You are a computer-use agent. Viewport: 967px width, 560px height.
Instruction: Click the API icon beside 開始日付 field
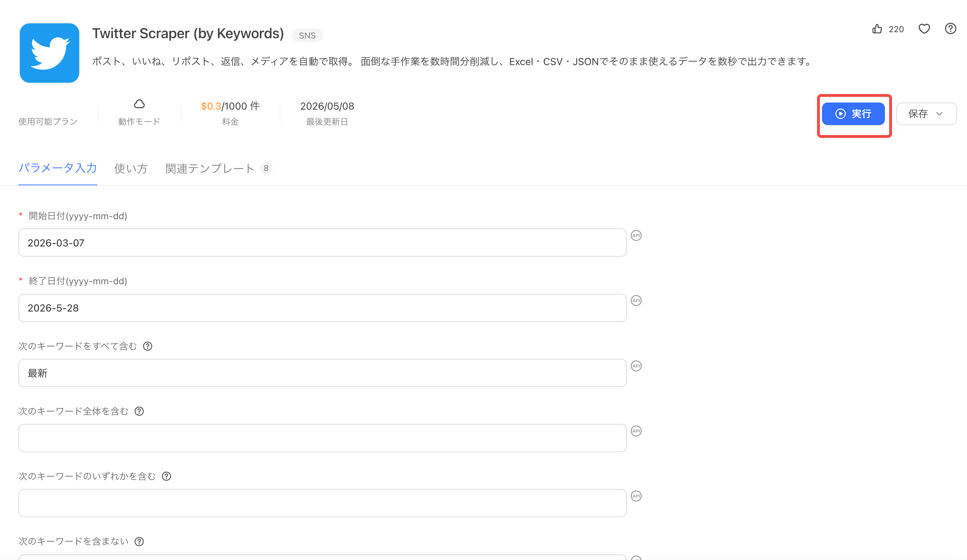pos(636,235)
